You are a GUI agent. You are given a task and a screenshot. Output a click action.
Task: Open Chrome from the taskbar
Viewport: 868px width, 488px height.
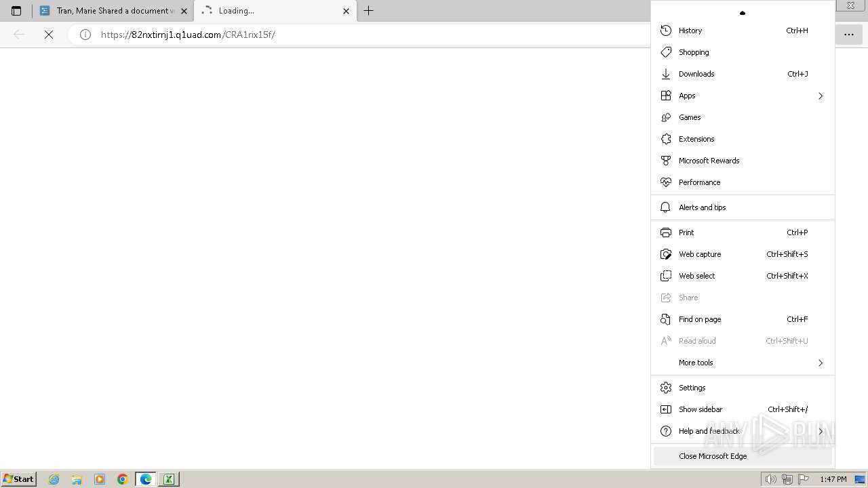tap(123, 479)
